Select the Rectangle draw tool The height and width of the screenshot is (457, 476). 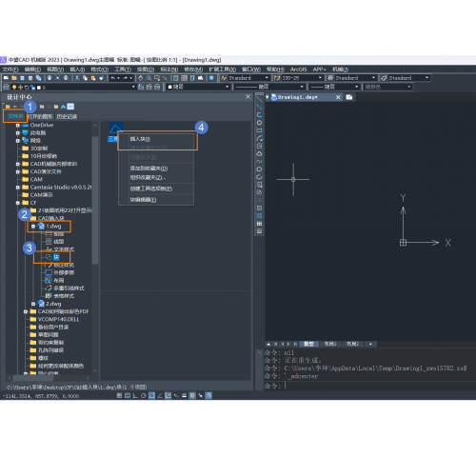pyautogui.click(x=259, y=130)
